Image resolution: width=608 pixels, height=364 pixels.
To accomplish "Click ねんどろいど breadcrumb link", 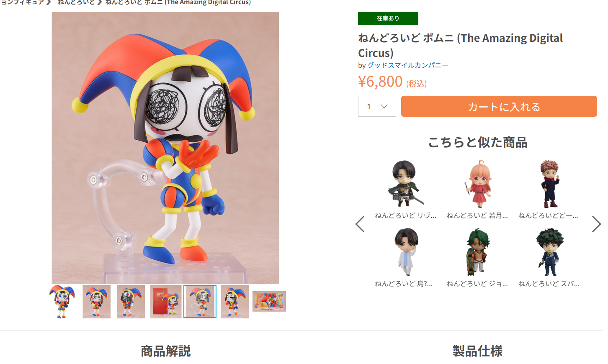I will [76, 3].
